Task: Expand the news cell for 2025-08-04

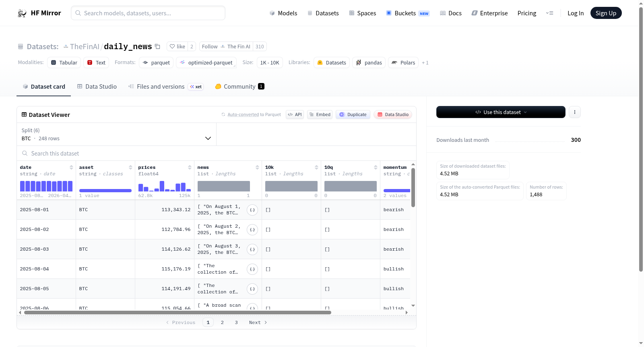Action: (x=252, y=269)
